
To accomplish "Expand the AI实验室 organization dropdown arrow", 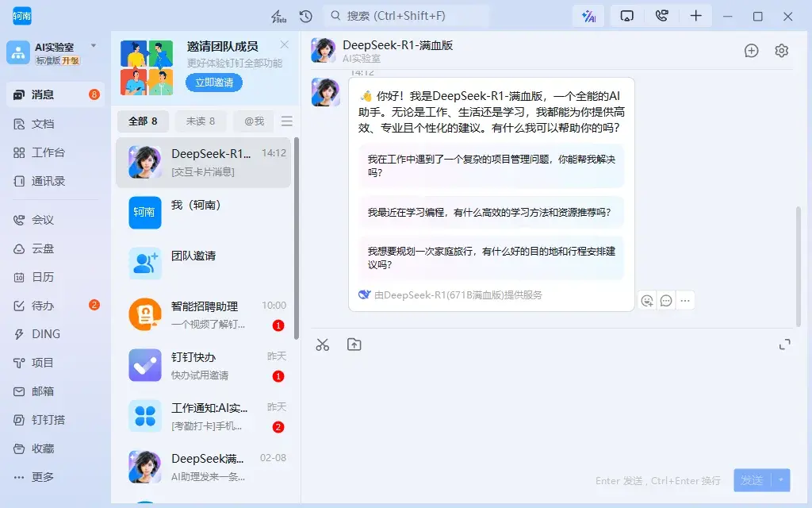I will pos(94,45).
